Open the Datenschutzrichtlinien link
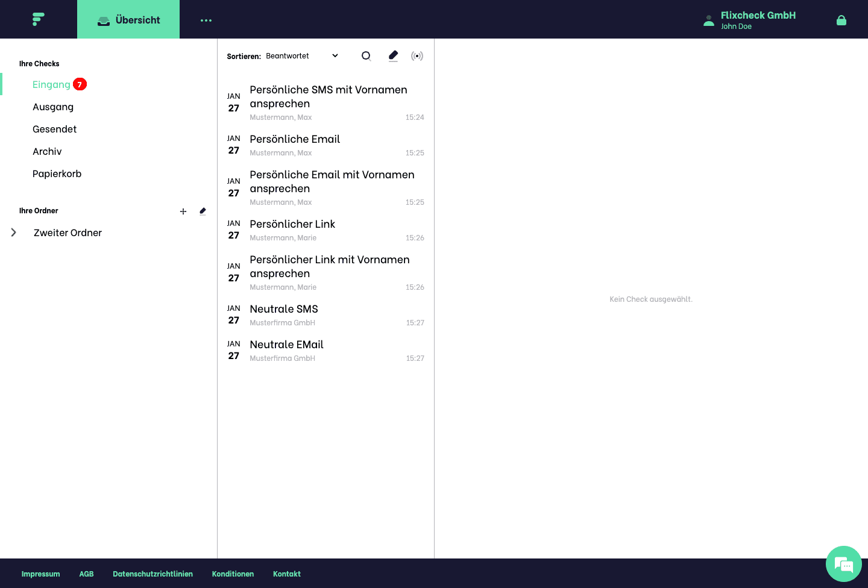Viewport: 868px width, 588px height. pyautogui.click(x=153, y=574)
